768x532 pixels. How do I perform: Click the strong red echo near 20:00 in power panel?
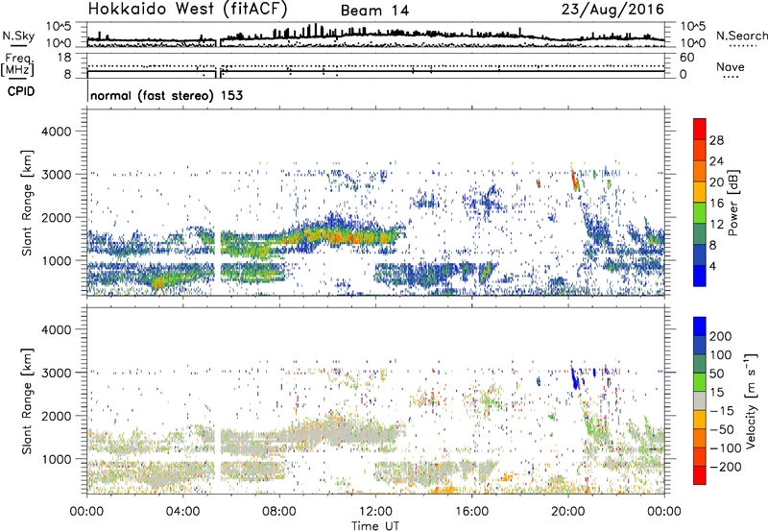(x=575, y=181)
